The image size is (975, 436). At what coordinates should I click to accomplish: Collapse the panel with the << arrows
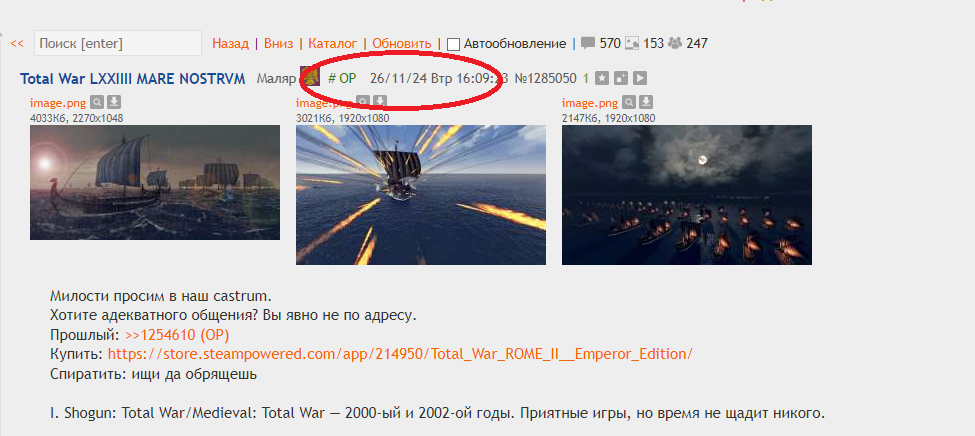point(17,44)
